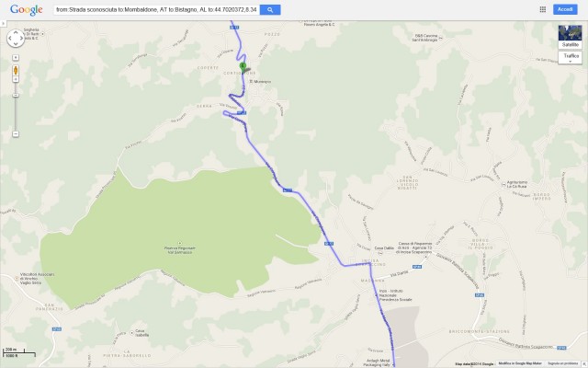The width and height of the screenshot is (588, 368).
Task: Pan the map north with the up arrow
Action: [16, 32]
